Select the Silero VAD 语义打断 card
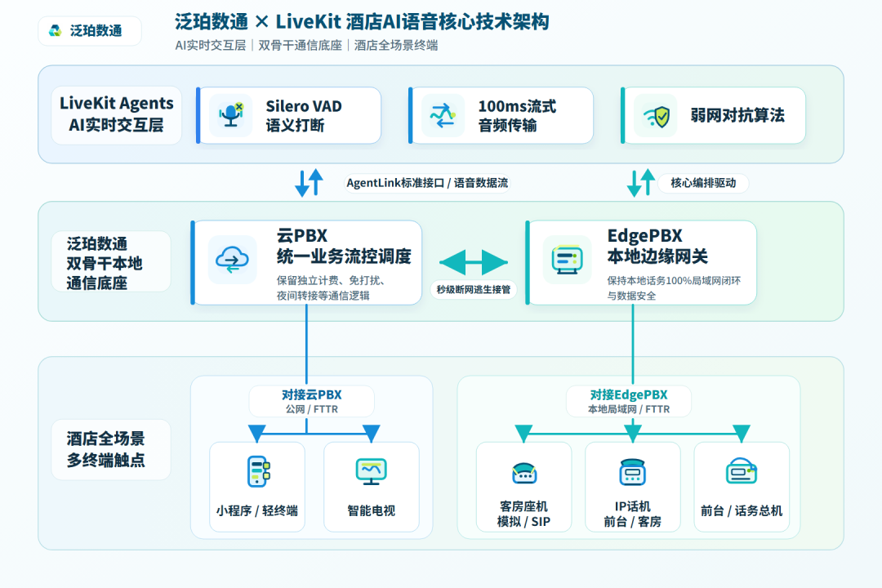Image resolution: width=882 pixels, height=588 pixels. 288,115
